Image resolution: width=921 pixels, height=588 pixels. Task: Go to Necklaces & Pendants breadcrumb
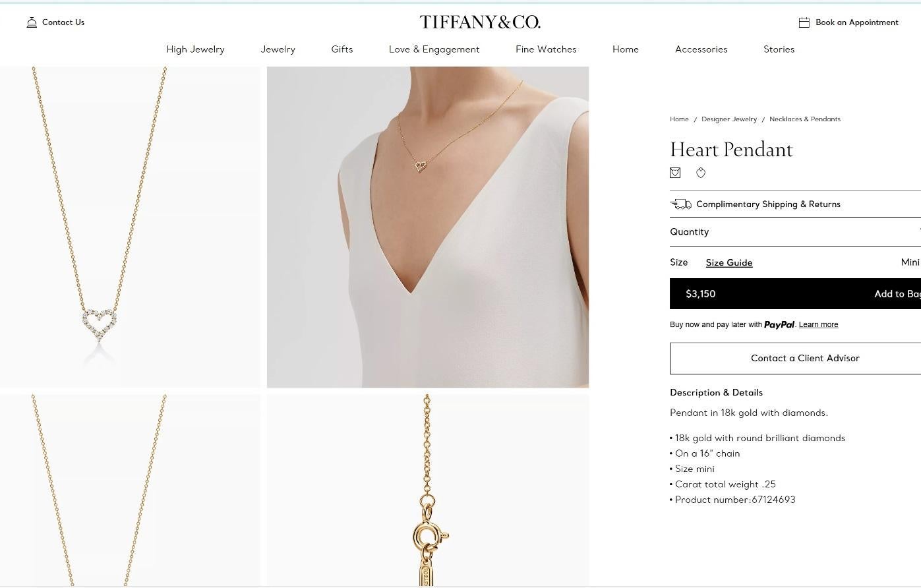[805, 119]
